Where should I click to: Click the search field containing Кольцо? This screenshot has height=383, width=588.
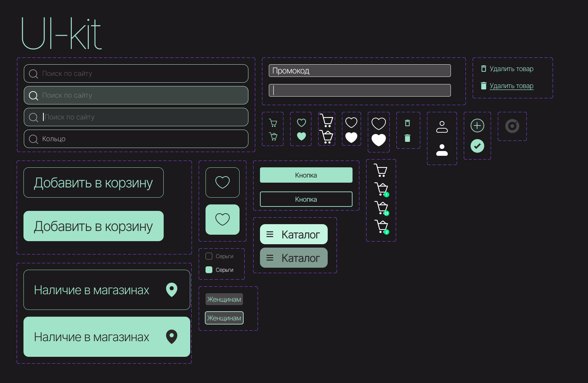(136, 139)
